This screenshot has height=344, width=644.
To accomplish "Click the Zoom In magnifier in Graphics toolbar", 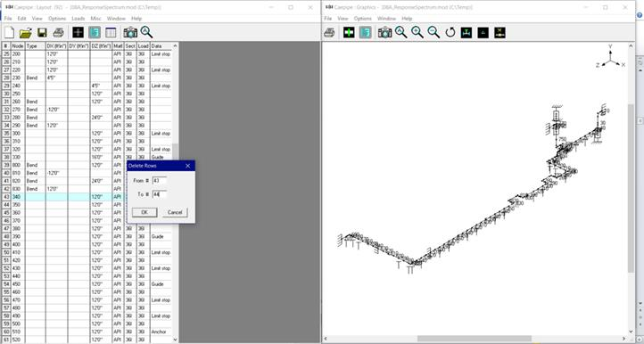I will [x=417, y=32].
